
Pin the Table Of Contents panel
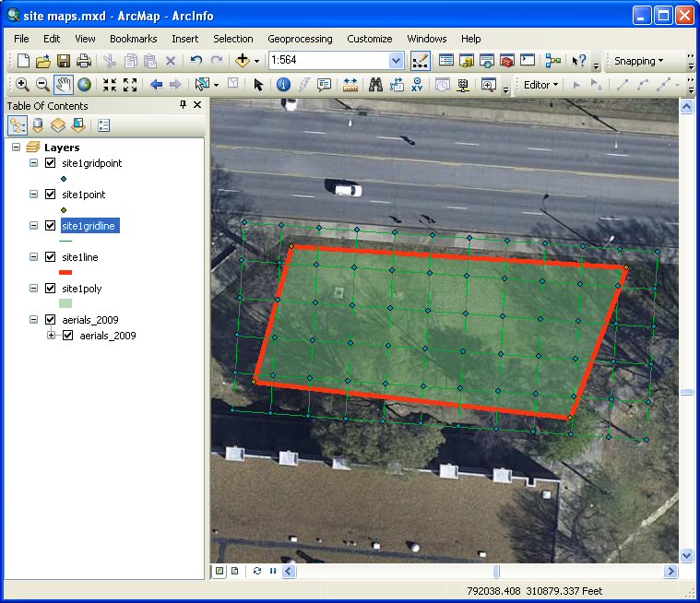pyautogui.click(x=183, y=105)
